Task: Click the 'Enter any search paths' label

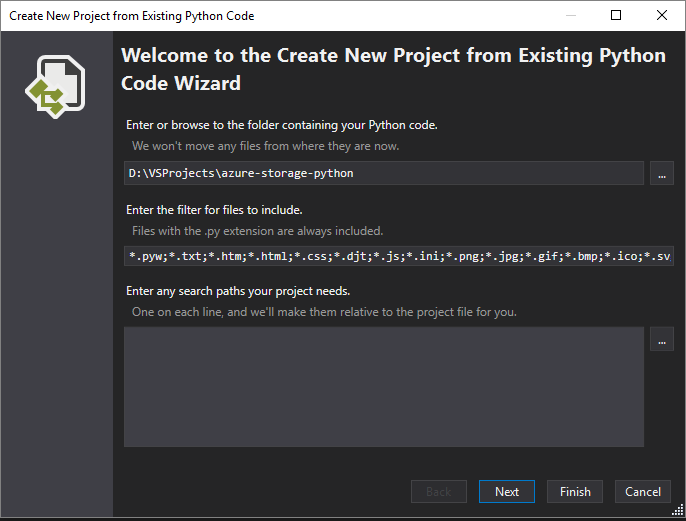Action: 238,291
